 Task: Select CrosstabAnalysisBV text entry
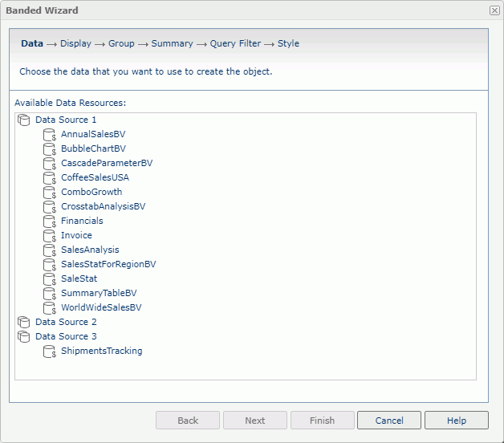(x=104, y=206)
